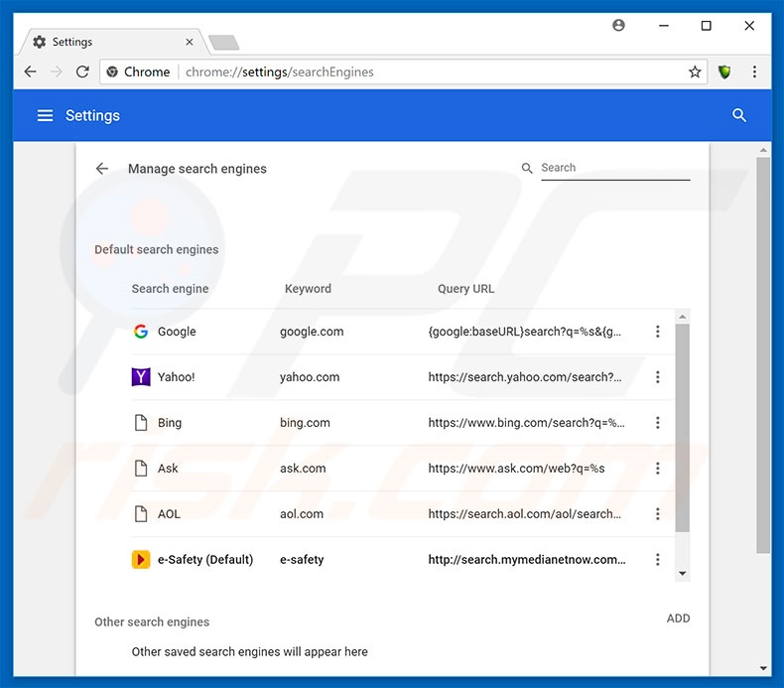
Task: Click the magnifier beside Search field
Action: 527,168
